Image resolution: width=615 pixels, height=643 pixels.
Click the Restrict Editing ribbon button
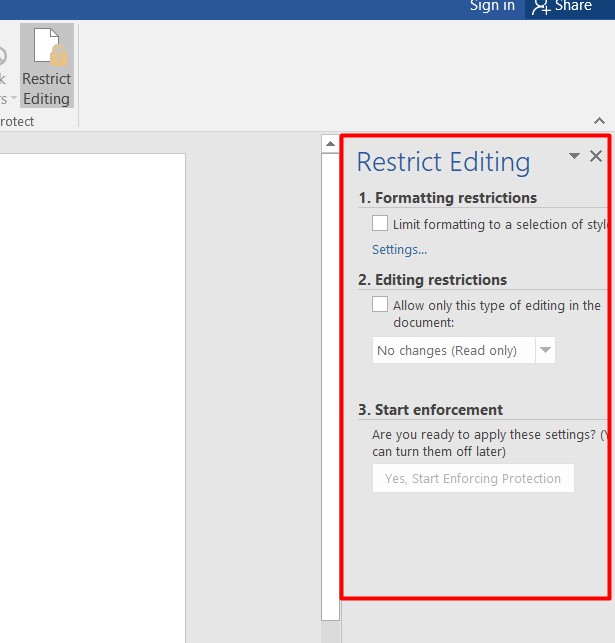(47, 66)
